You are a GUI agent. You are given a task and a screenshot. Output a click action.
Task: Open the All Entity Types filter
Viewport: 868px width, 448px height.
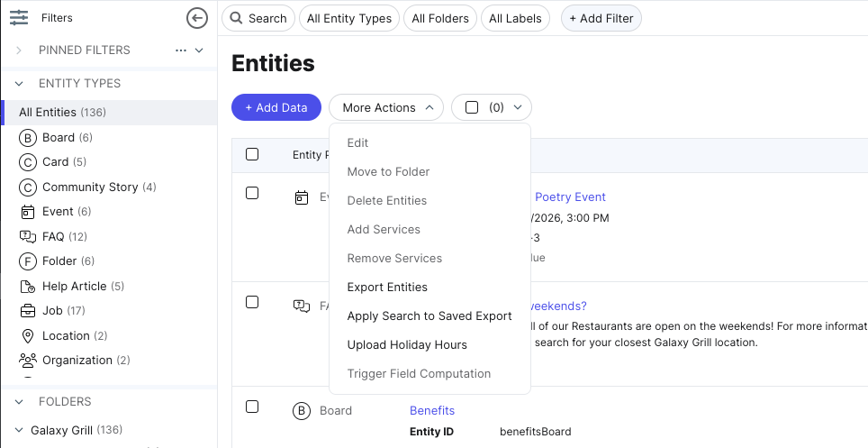349,18
